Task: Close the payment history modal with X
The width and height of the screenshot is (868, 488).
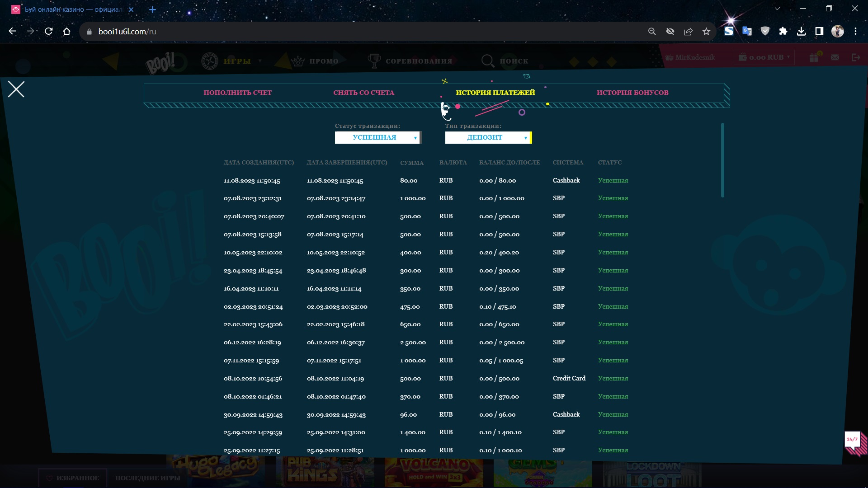Action: [16, 89]
